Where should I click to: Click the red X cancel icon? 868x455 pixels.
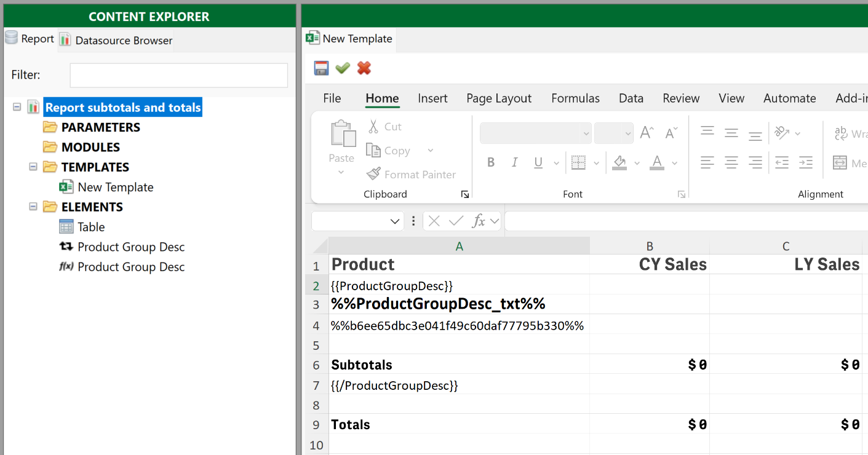pos(364,68)
